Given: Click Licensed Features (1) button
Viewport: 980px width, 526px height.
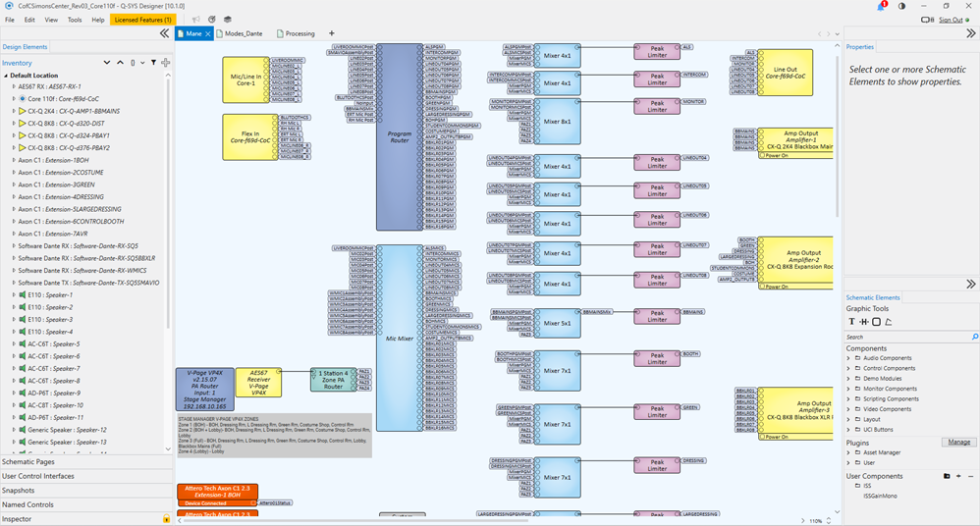Looking at the screenshot, I should tap(142, 20).
